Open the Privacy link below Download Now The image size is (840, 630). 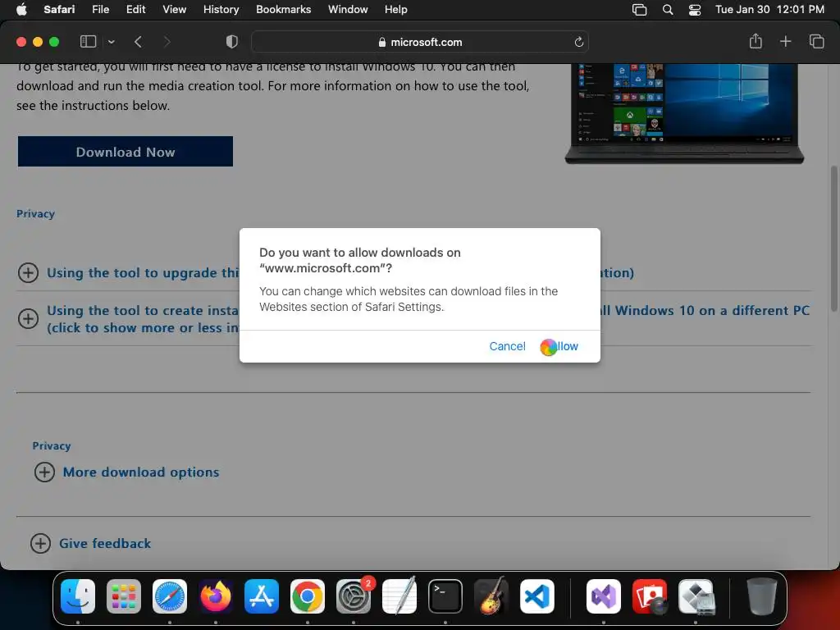(35, 214)
